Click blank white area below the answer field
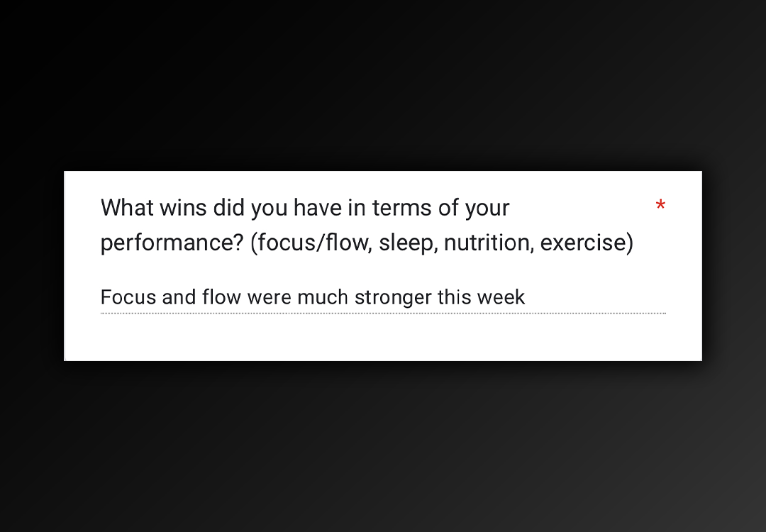The width and height of the screenshot is (766, 532). (383, 339)
